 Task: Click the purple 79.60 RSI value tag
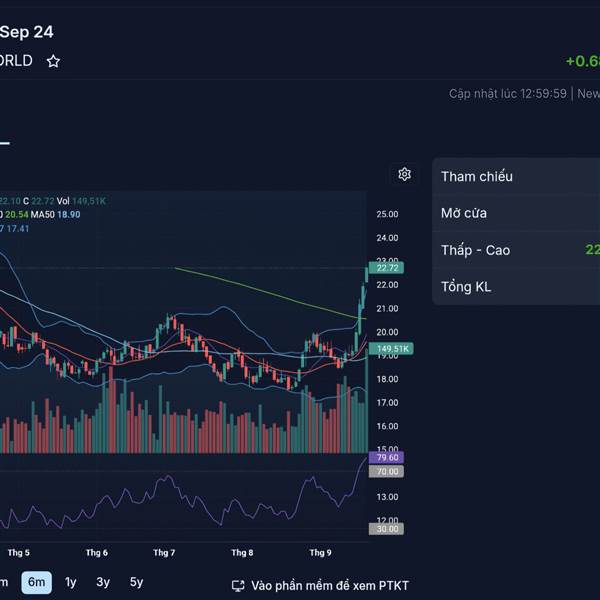tap(387, 457)
